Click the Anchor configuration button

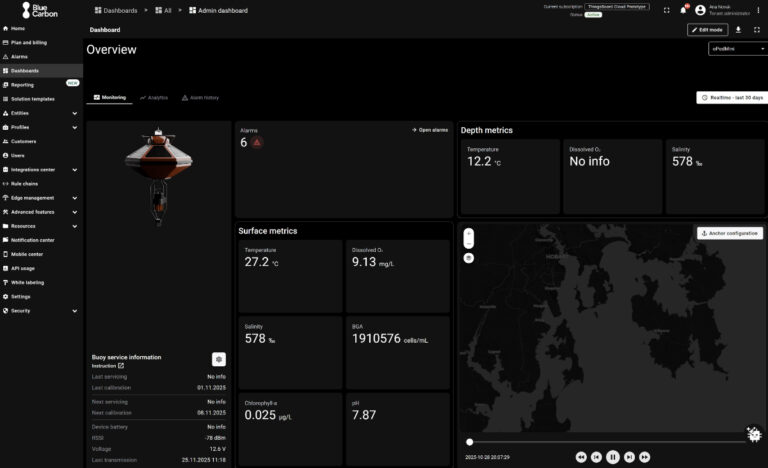click(730, 233)
